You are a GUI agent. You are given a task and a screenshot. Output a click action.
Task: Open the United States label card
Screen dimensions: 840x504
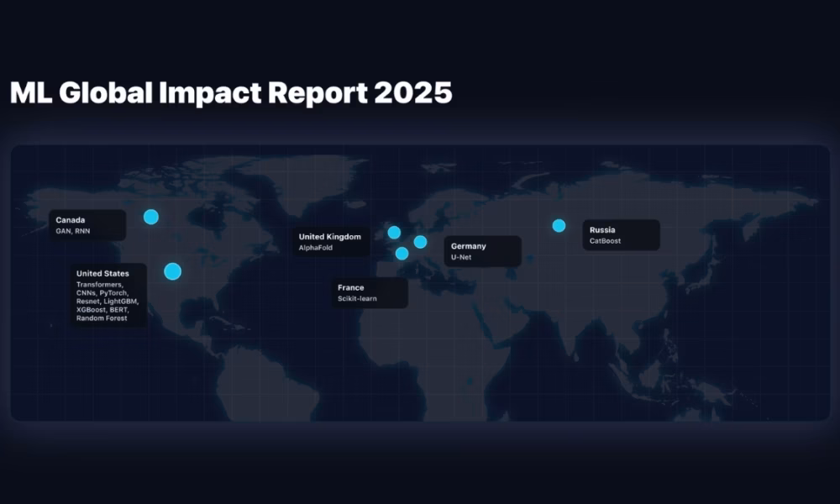point(108,296)
